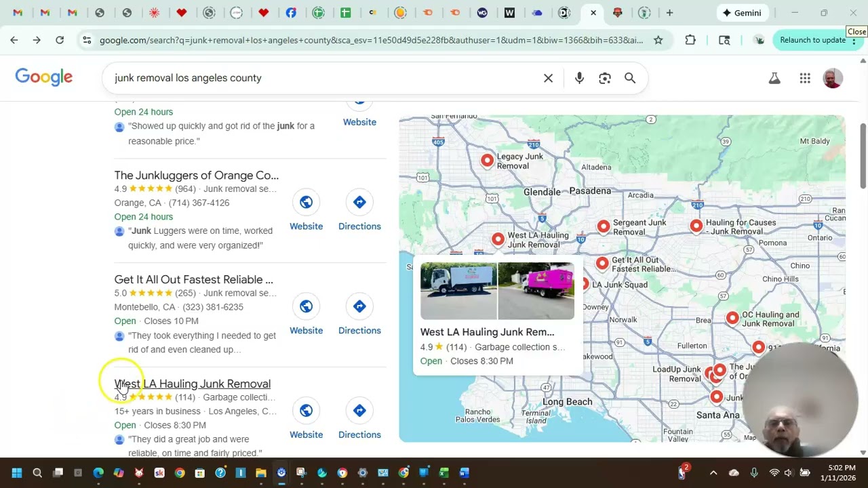Screen dimensions: 868x488
Task: Click Website link of top partial listing
Action: pyautogui.click(x=359, y=122)
